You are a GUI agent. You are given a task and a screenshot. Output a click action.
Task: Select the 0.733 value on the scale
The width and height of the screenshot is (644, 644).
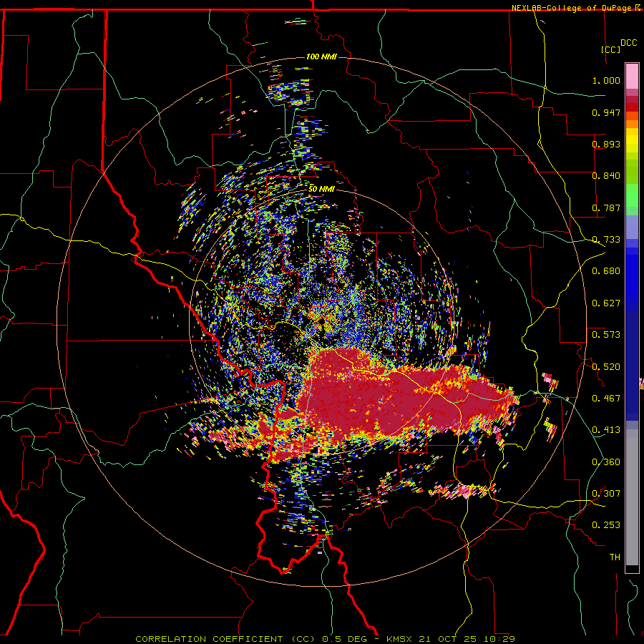606,240
